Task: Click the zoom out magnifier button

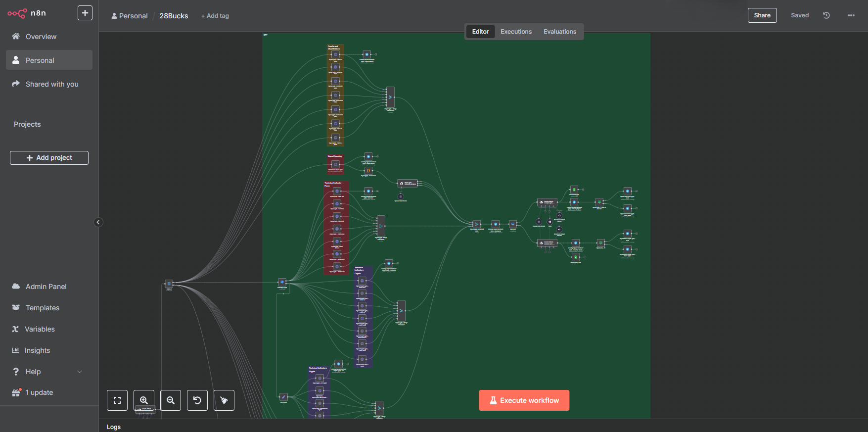Action: 171,400
